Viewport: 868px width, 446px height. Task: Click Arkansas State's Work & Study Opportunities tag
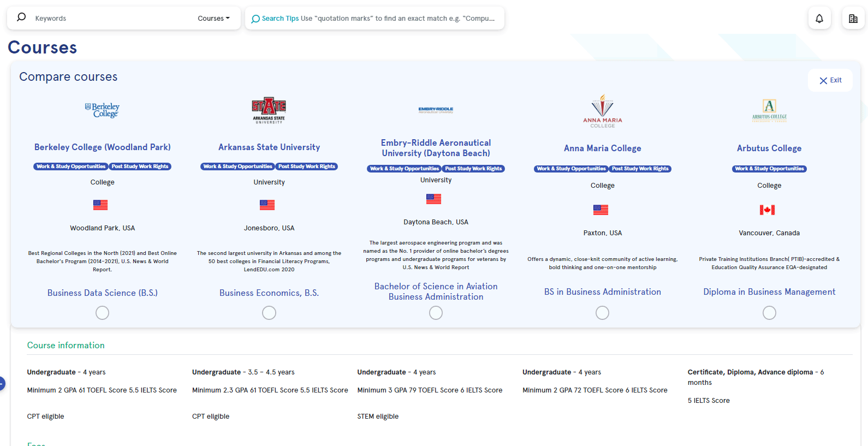tap(237, 166)
